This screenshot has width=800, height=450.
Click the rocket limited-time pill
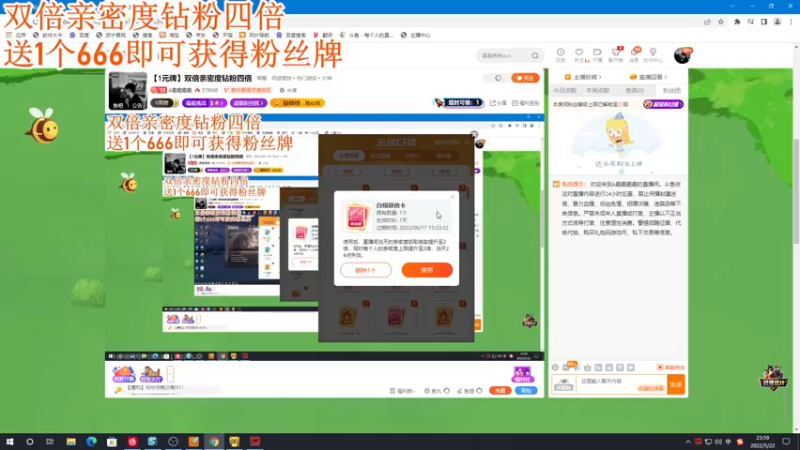(458, 103)
